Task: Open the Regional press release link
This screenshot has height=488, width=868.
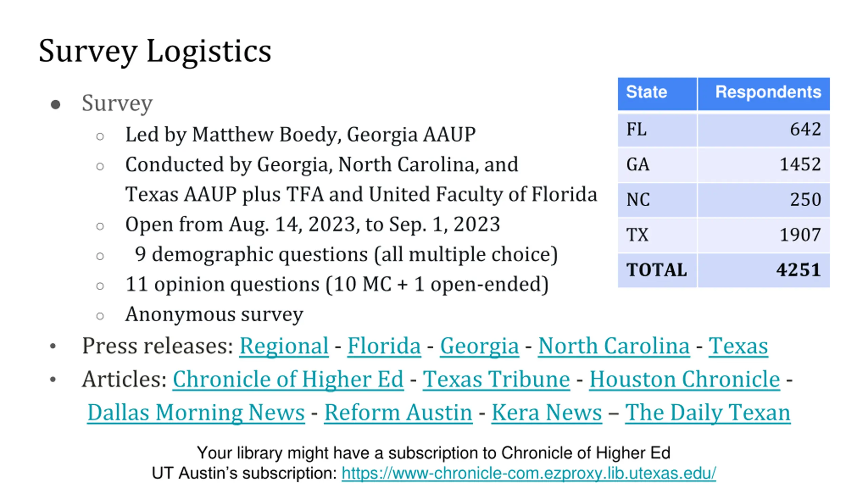Action: point(284,346)
